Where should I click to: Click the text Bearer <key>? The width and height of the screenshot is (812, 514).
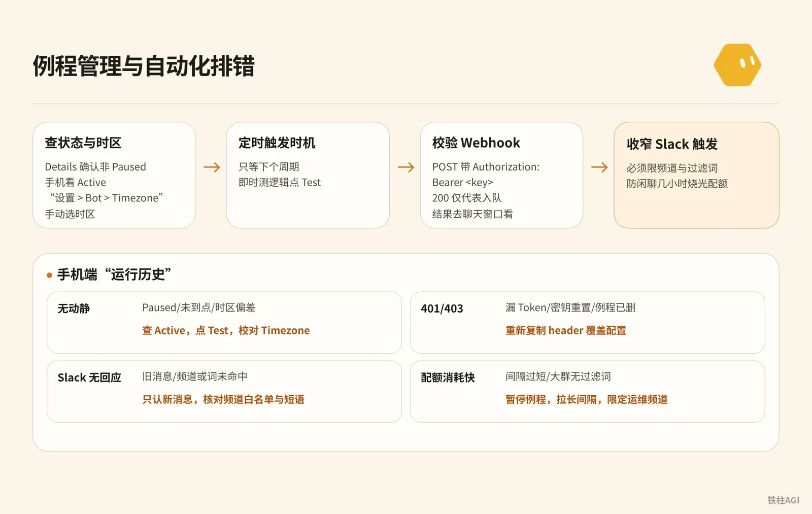463,183
